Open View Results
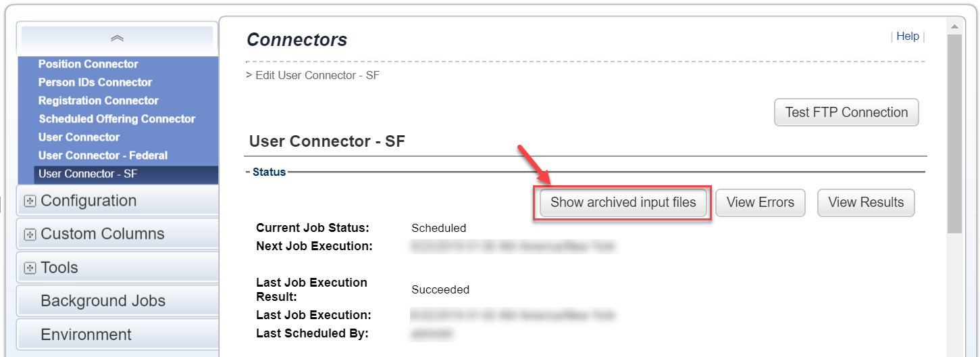This screenshot has height=357, width=980. [x=866, y=202]
